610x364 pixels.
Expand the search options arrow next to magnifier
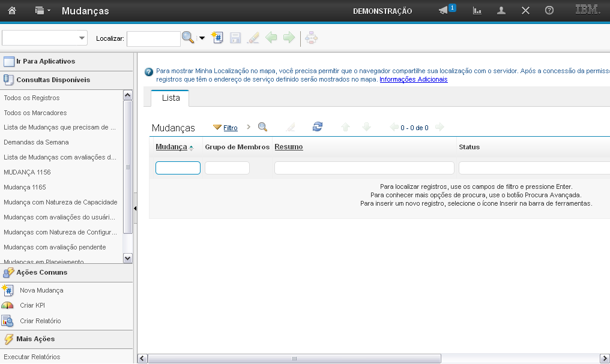202,38
